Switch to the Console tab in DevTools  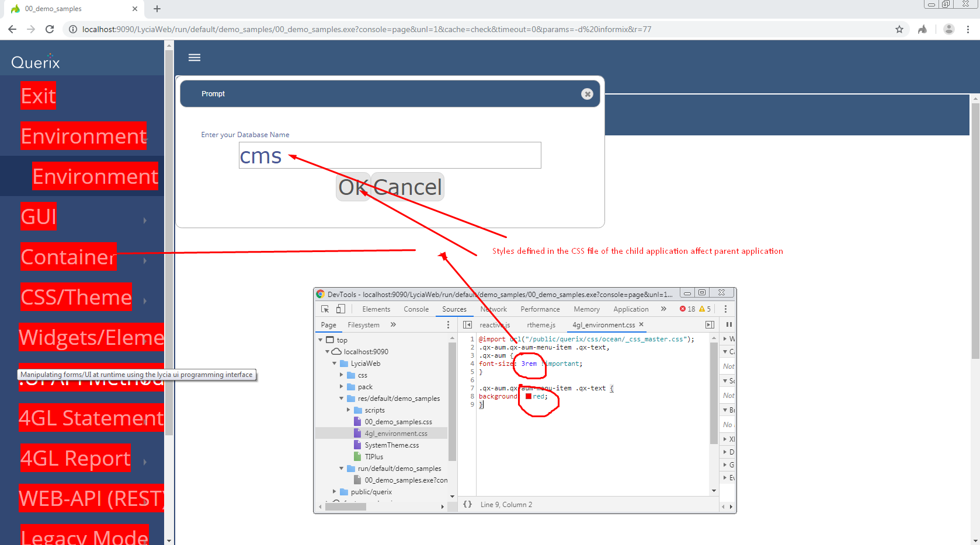(x=416, y=309)
